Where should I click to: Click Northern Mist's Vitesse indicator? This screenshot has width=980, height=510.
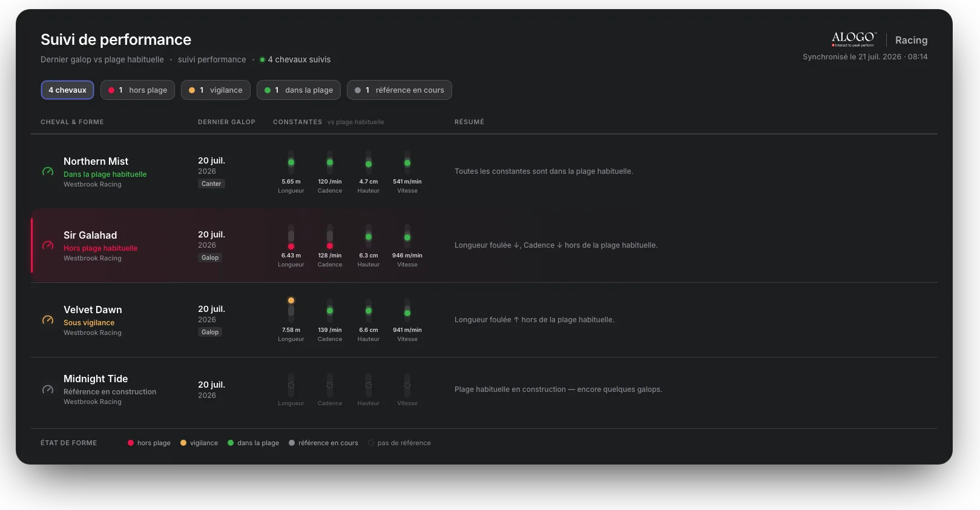407,162
